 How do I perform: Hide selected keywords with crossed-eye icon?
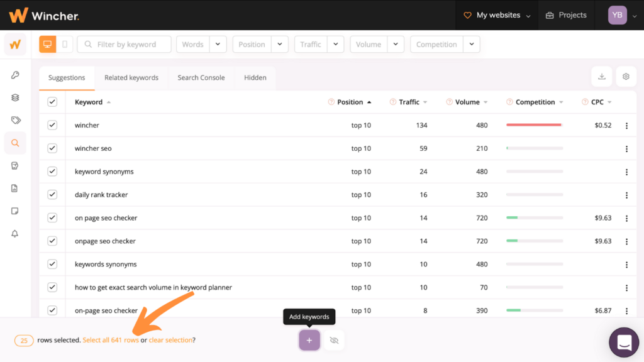334,340
